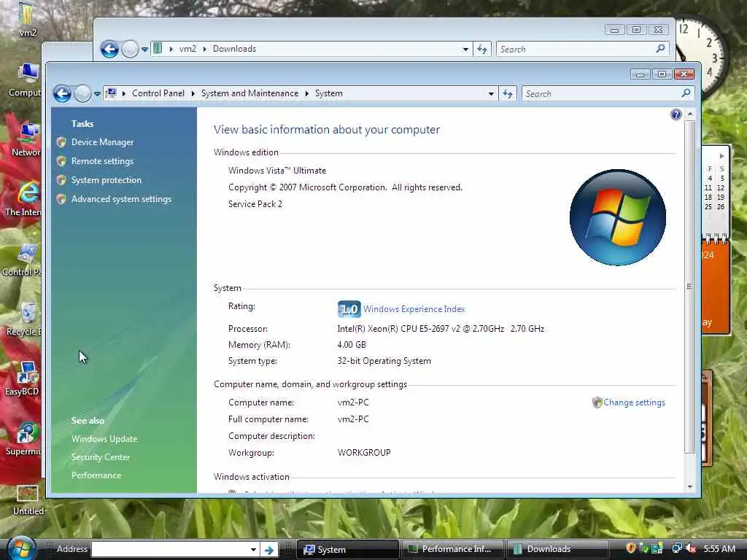Viewport: 747px width, 560px height.
Task: Click System and Maintenance breadcrumb
Action: pyautogui.click(x=249, y=93)
